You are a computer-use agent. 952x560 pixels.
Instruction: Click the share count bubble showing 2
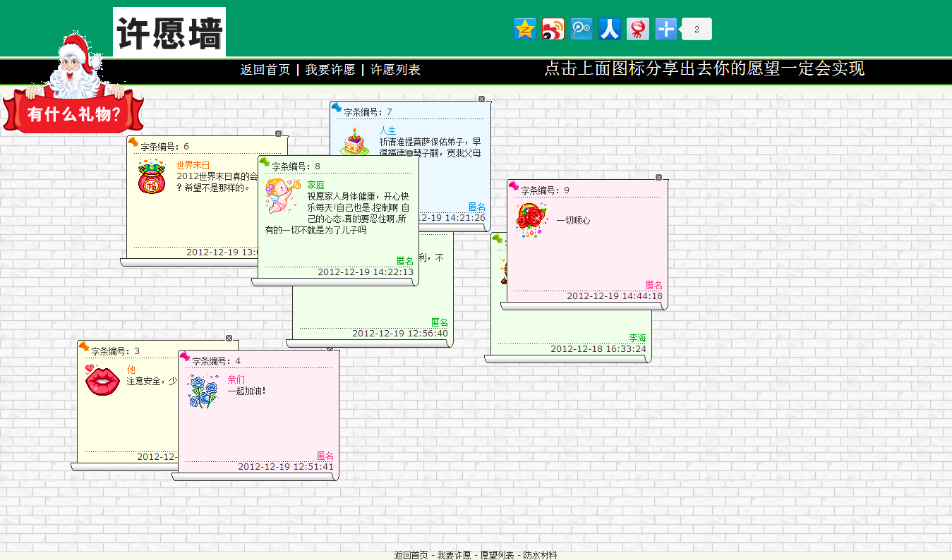[697, 29]
